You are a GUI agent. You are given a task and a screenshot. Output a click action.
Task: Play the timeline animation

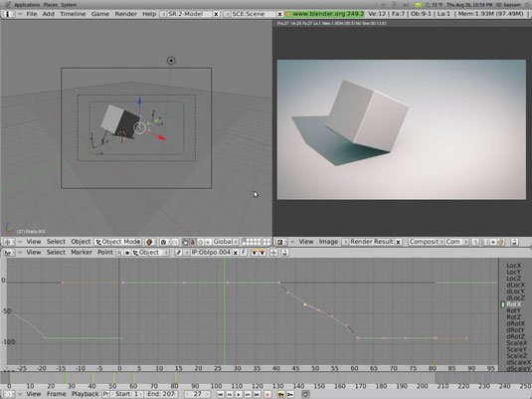click(x=239, y=395)
